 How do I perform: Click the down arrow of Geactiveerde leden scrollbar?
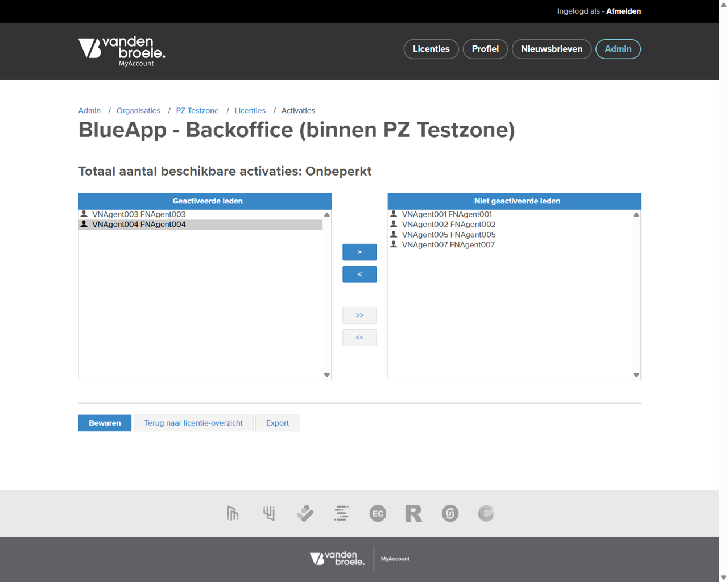(327, 375)
